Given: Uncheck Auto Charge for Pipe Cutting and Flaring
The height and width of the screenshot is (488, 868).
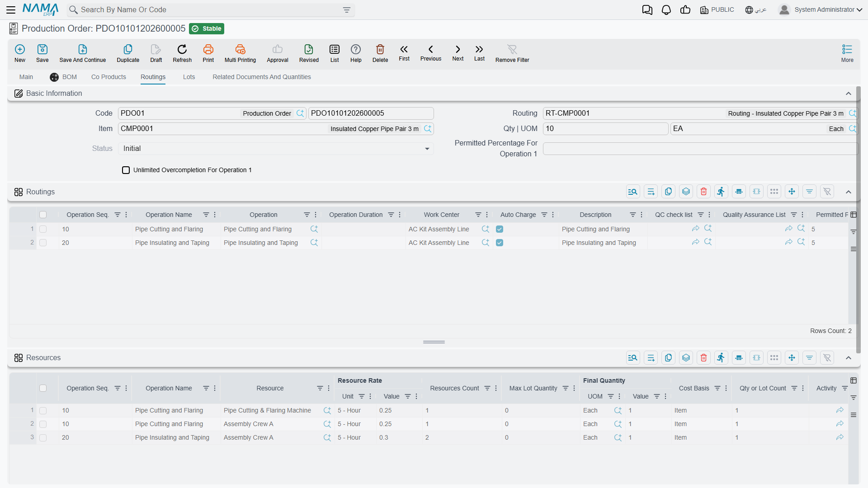Looking at the screenshot, I should [500, 229].
